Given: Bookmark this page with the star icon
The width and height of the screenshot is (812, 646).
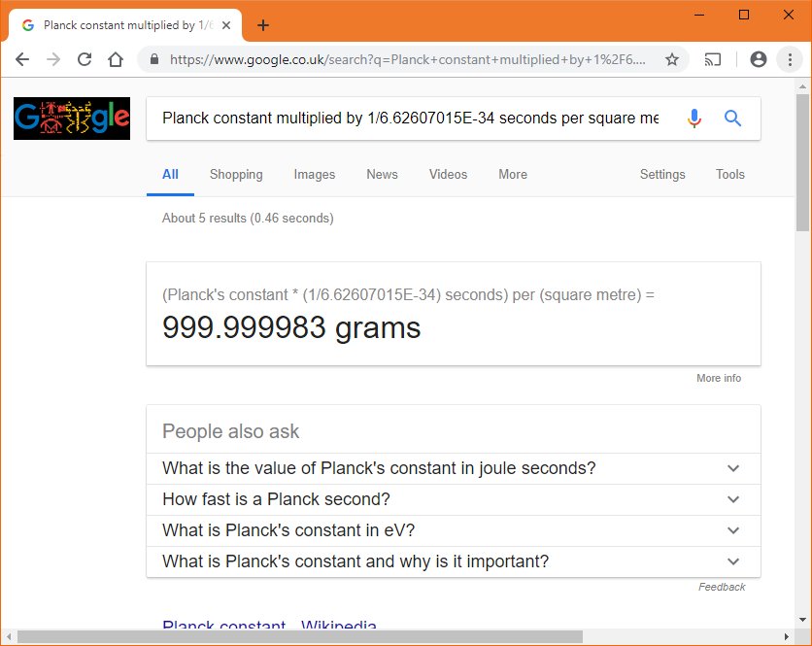Looking at the screenshot, I should coord(672,59).
